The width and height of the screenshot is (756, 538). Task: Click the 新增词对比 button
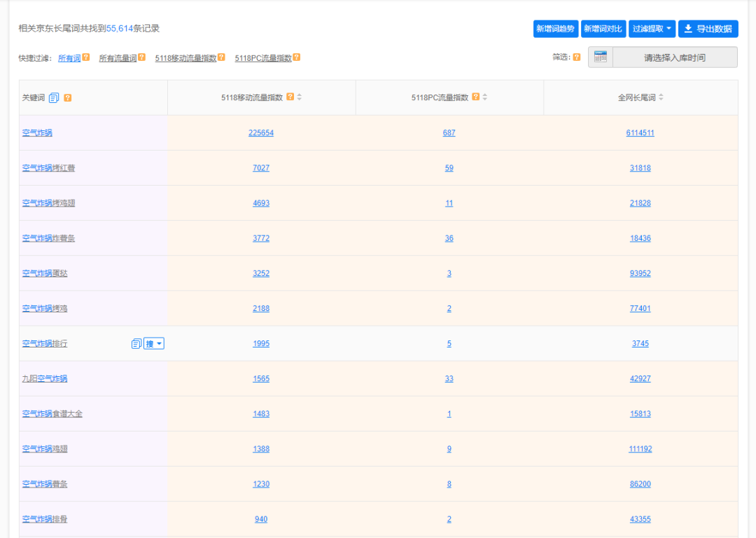click(x=602, y=29)
